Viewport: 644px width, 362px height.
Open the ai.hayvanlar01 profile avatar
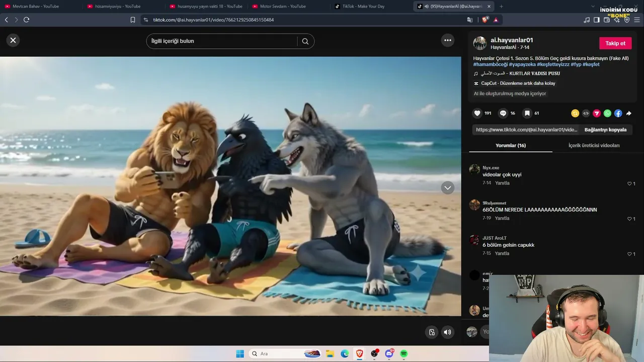click(480, 43)
